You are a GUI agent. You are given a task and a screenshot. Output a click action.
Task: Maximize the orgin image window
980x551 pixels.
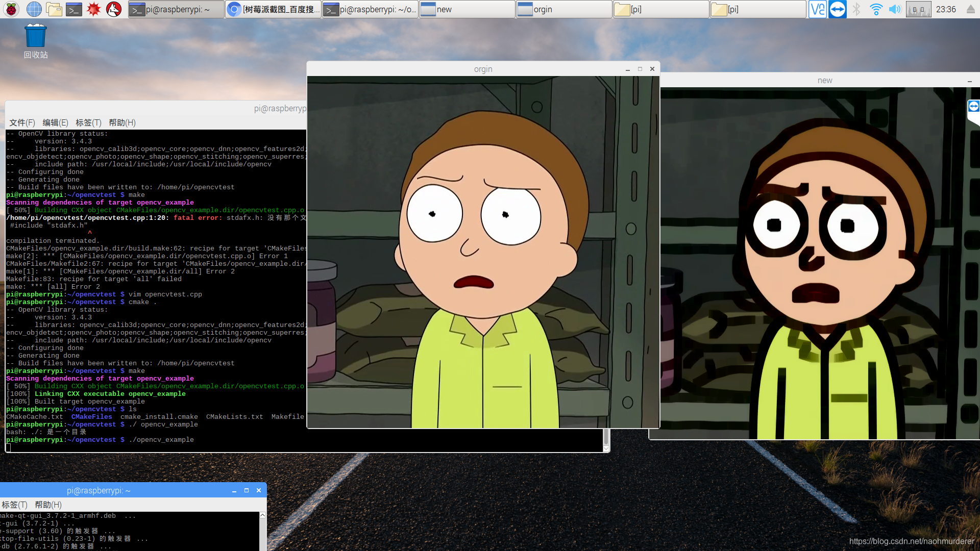coord(640,69)
